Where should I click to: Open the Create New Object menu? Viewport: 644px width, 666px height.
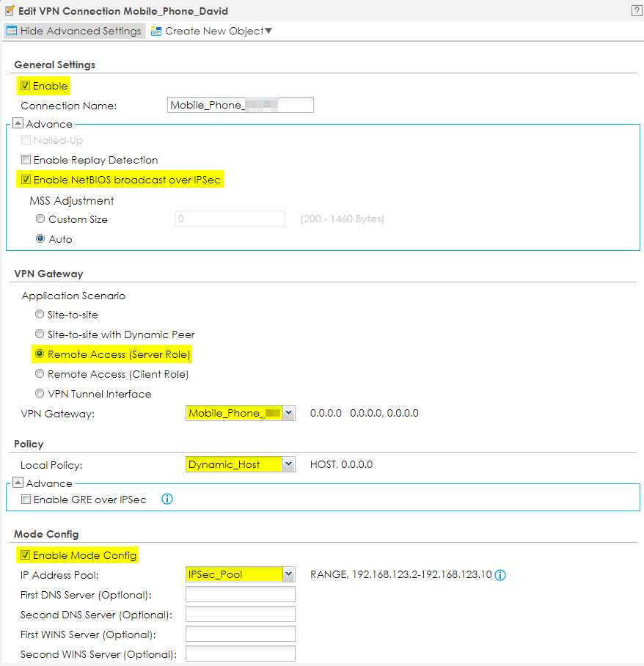click(211, 31)
